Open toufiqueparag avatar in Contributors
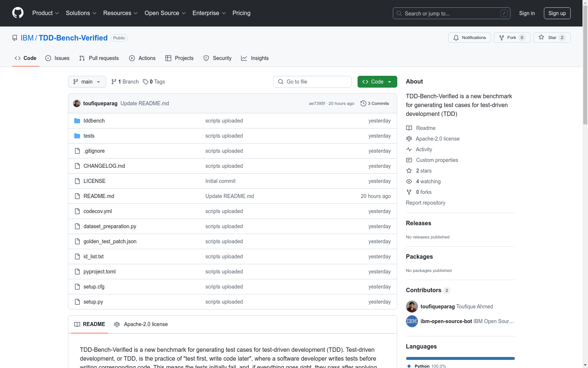This screenshot has width=588, height=368. coord(412,307)
